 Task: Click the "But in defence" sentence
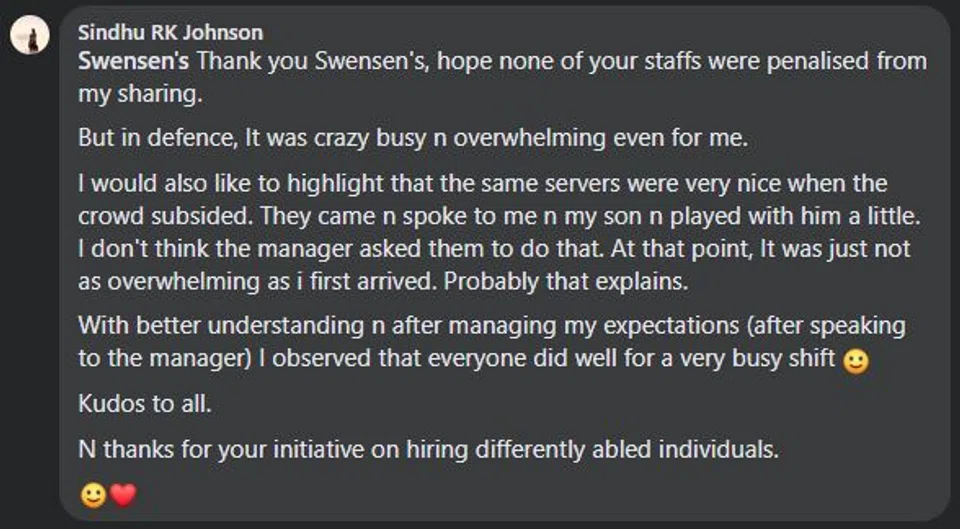(160, 138)
